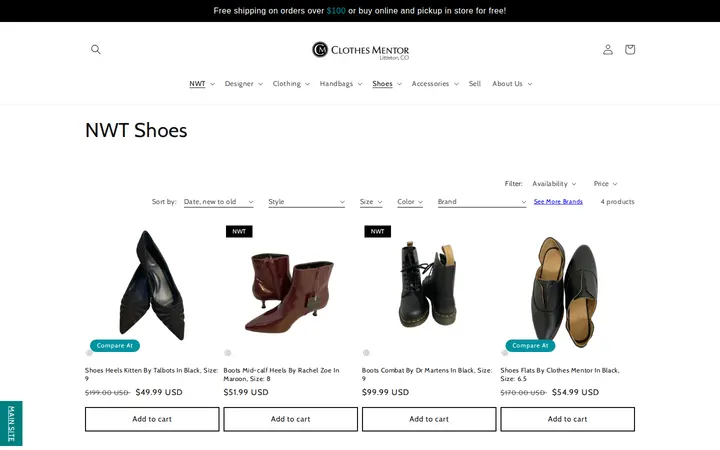Click the NWT badge on Dr Martens boots
Image resolution: width=720 pixels, height=450 pixels.
click(377, 231)
